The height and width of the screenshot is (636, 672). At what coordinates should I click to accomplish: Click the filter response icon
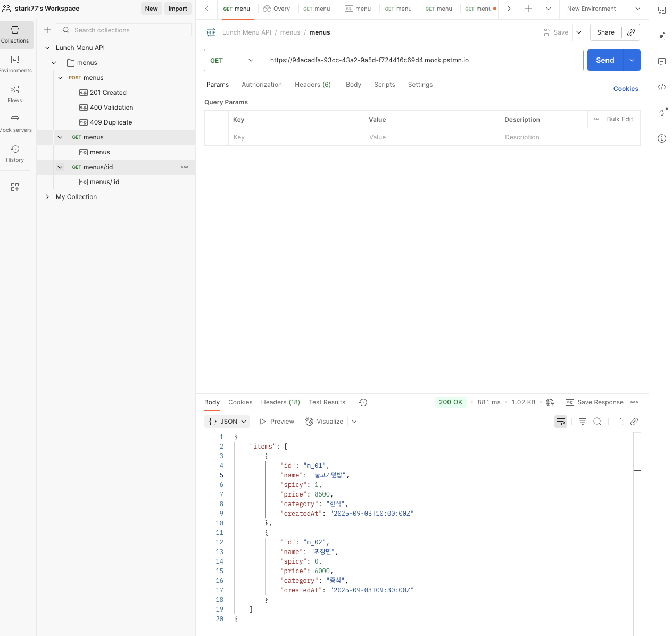583,422
